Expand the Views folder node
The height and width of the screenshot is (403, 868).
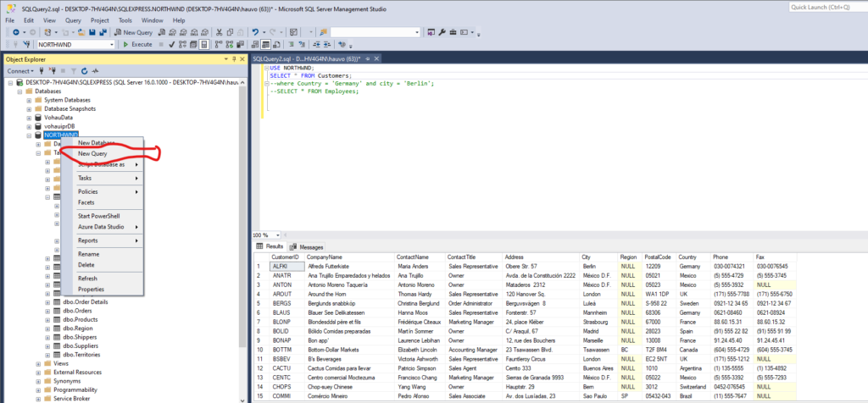pos(38,364)
